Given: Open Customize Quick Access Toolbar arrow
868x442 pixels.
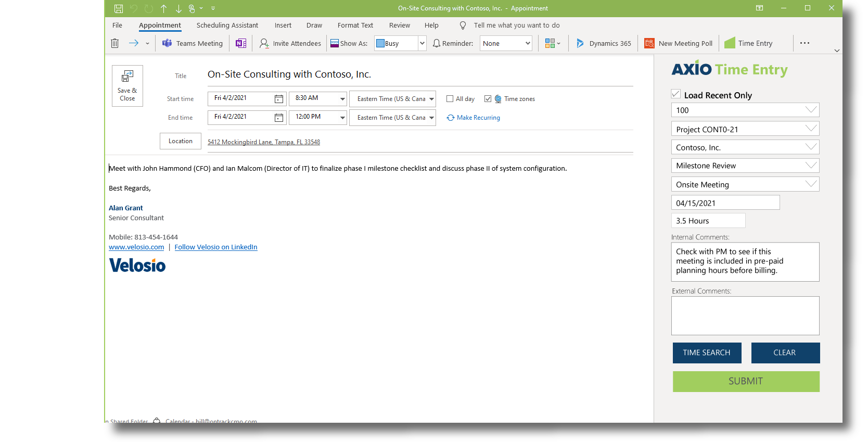Looking at the screenshot, I should pyautogui.click(x=213, y=8).
